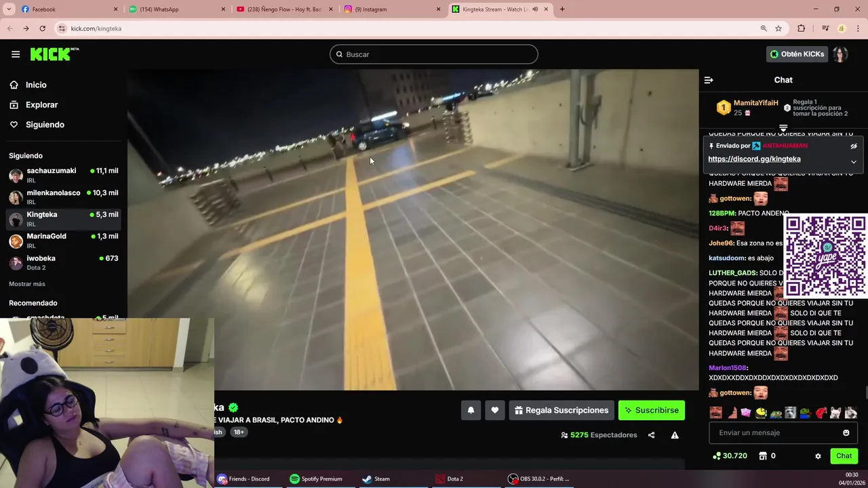Click the red figure quick emote
868x488 pixels.
point(821,412)
